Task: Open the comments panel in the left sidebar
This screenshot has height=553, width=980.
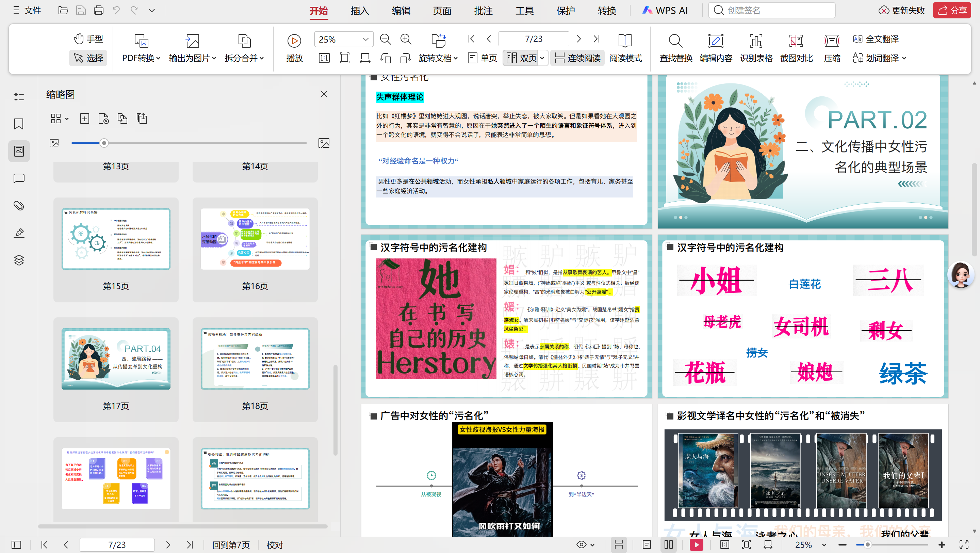Action: (19, 178)
